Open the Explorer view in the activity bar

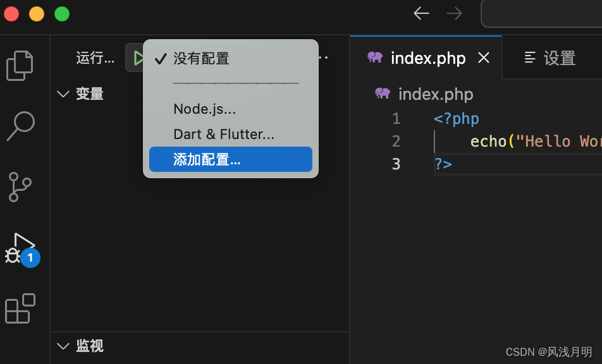[19, 65]
